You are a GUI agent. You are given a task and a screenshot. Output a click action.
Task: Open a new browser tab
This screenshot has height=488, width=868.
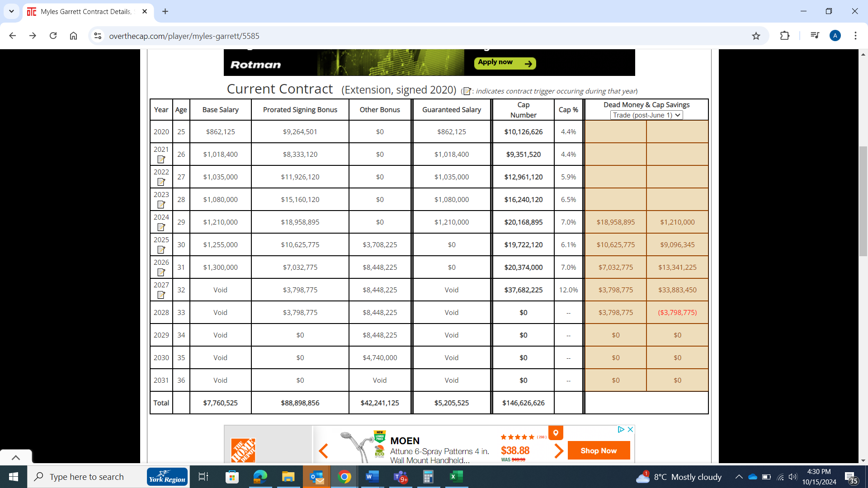[x=165, y=11]
